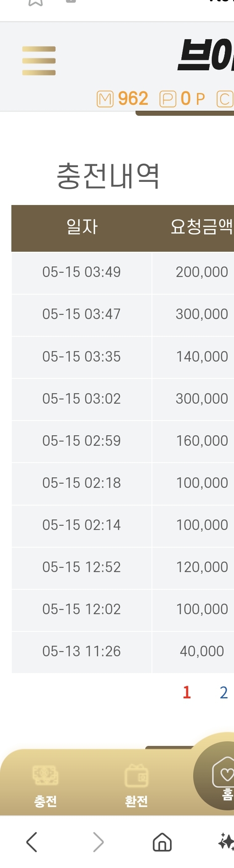Click the C icon in balance bar
The width and height of the screenshot is (234, 868).
[225, 99]
